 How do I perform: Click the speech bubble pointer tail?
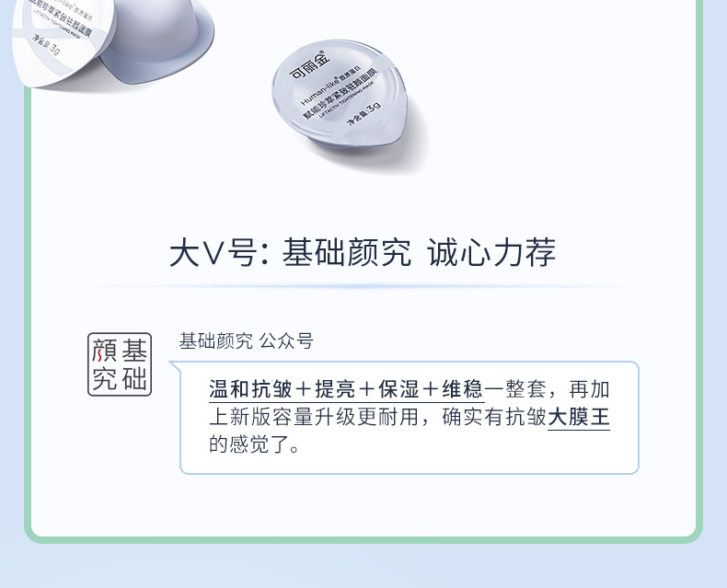tap(177, 367)
